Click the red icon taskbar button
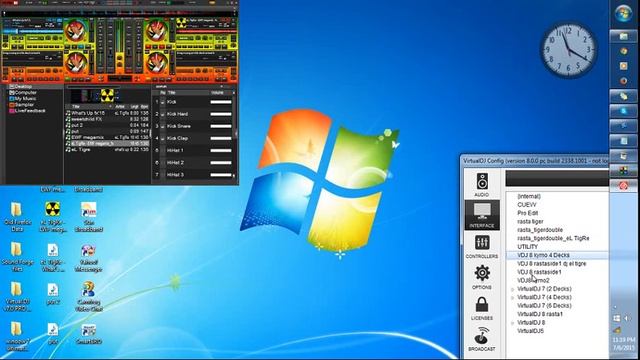The image size is (640, 360). (x=624, y=186)
